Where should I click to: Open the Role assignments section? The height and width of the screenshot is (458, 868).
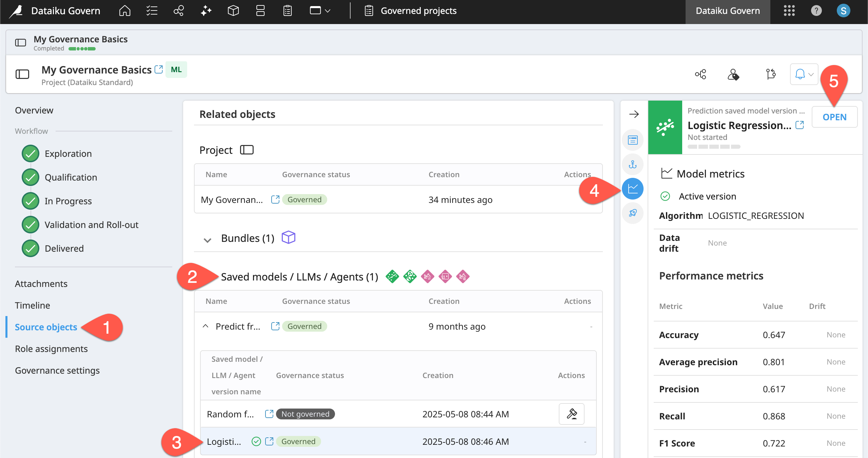click(51, 349)
